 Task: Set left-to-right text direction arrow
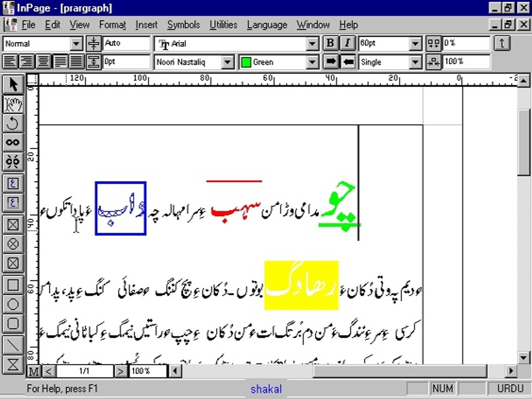click(x=331, y=62)
